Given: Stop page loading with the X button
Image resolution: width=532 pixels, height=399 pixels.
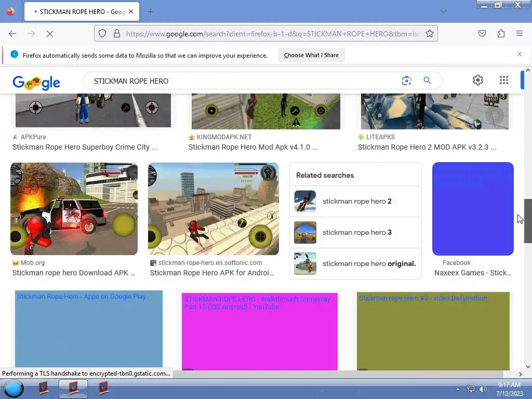Looking at the screenshot, I should [x=49, y=34].
